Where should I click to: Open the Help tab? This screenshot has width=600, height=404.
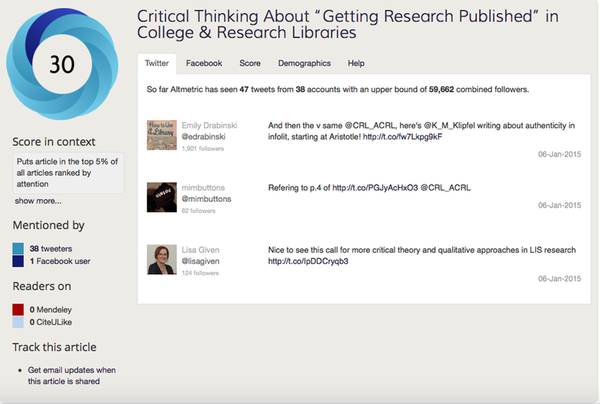[356, 63]
